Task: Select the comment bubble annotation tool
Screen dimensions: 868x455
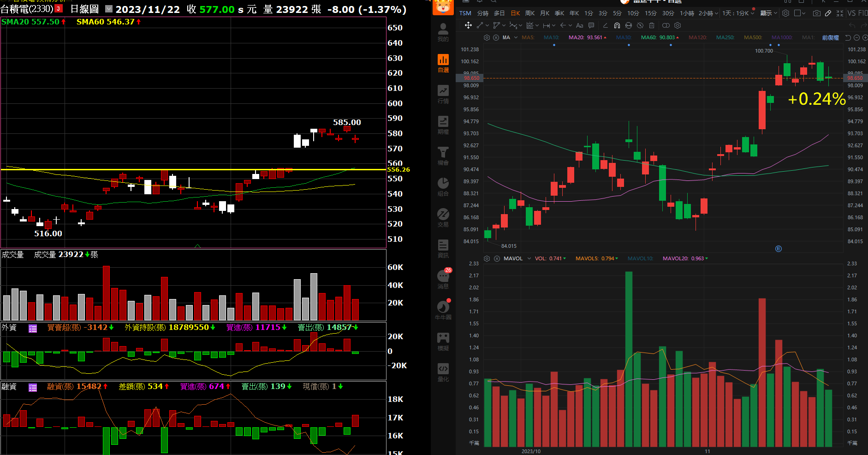Action: (x=591, y=25)
